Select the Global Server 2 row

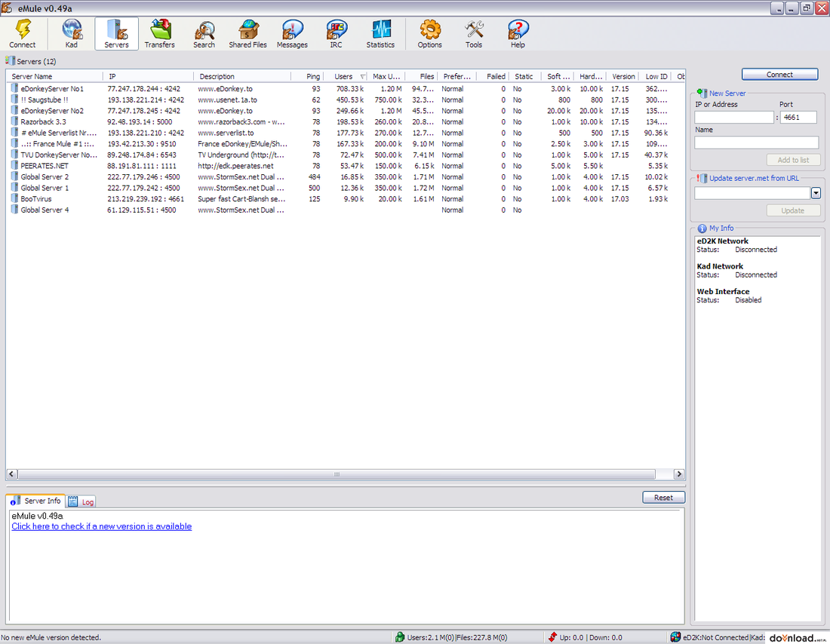click(345, 176)
